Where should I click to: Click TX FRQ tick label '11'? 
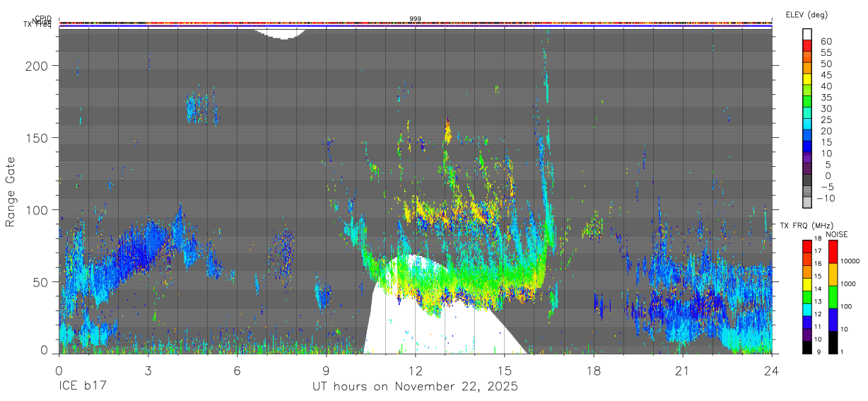[817, 327]
